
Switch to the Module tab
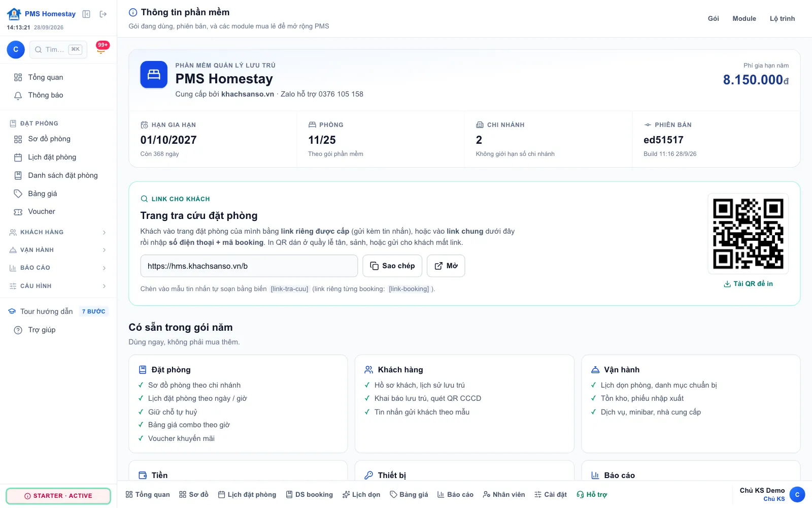pos(744,18)
